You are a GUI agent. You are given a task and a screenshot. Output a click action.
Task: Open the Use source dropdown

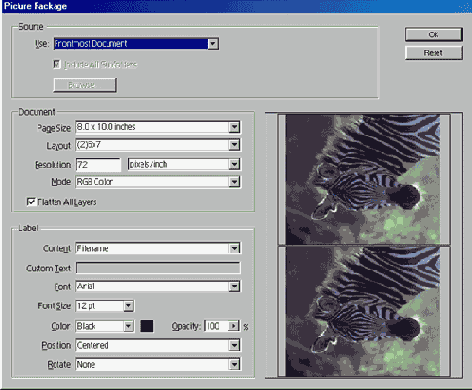(x=136, y=44)
